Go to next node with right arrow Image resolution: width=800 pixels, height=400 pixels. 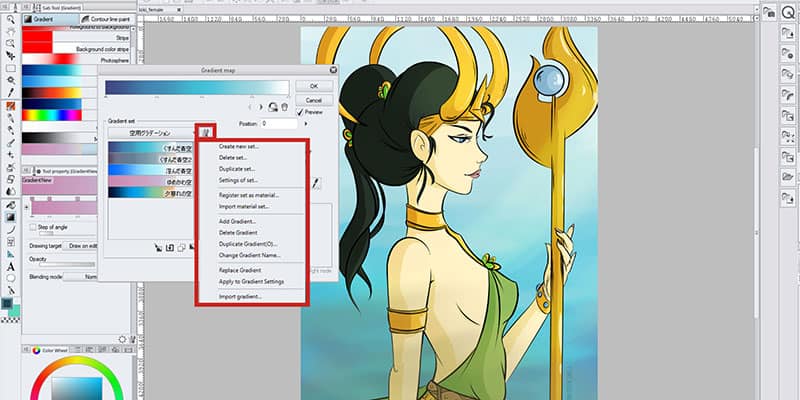[260, 107]
